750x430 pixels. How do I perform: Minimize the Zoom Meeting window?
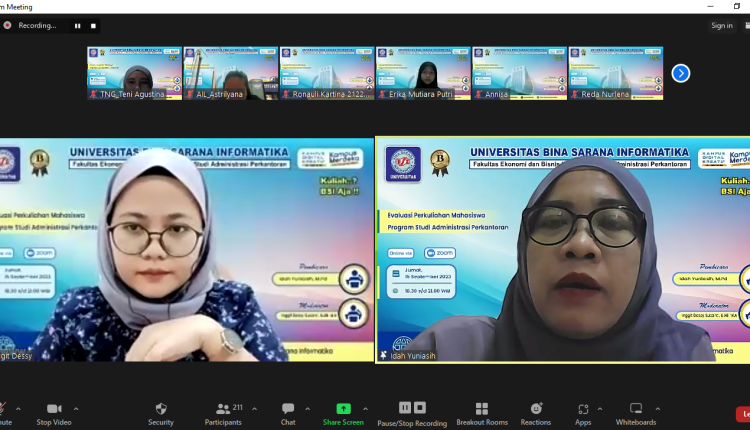tap(710, 6)
